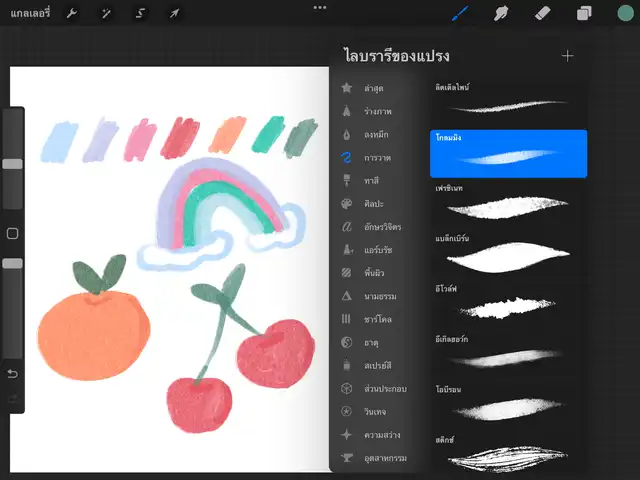This screenshot has height=480, width=640.
Task: Click the brush opacity slider handle
Action: click(12, 263)
